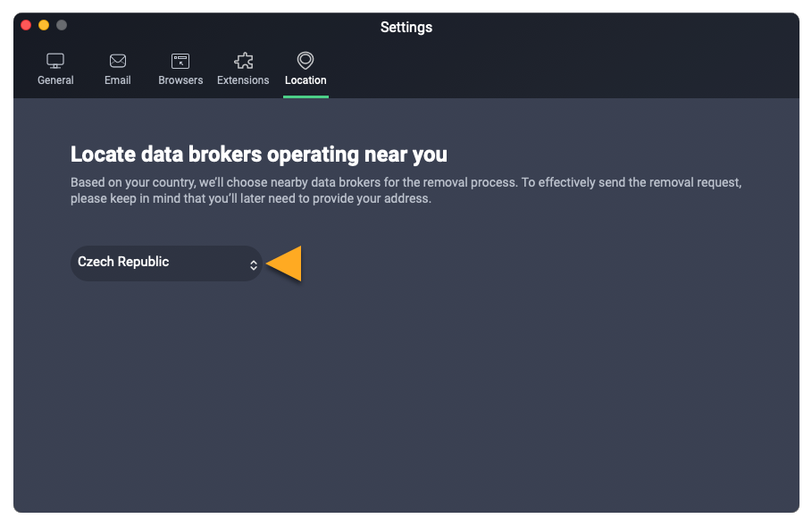
Task: Open the Email tab label
Action: [x=117, y=80]
